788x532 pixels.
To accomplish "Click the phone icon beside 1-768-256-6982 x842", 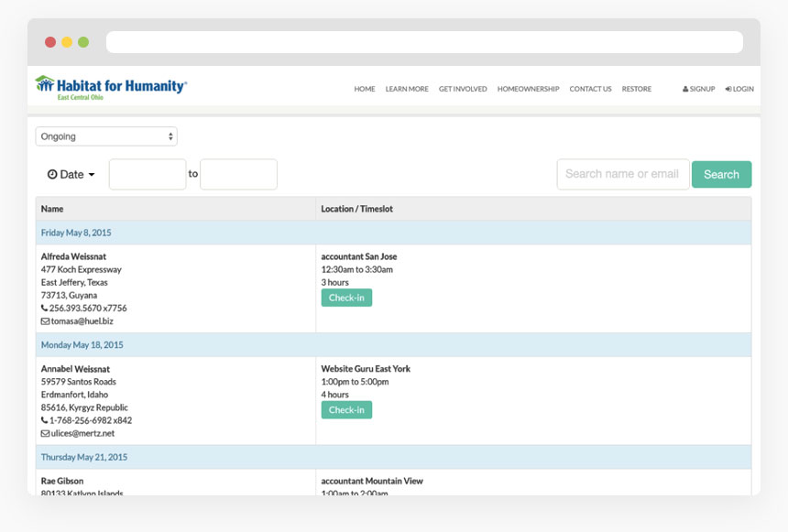I will point(45,421).
